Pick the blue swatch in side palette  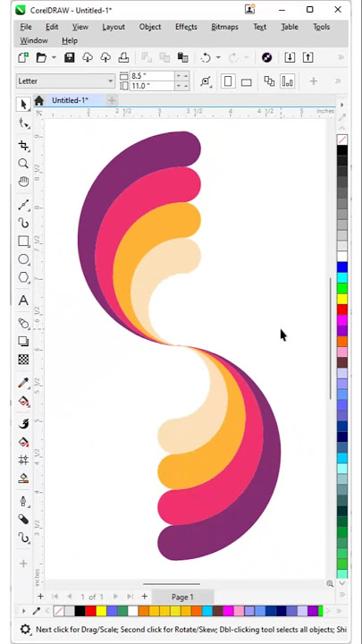click(342, 267)
